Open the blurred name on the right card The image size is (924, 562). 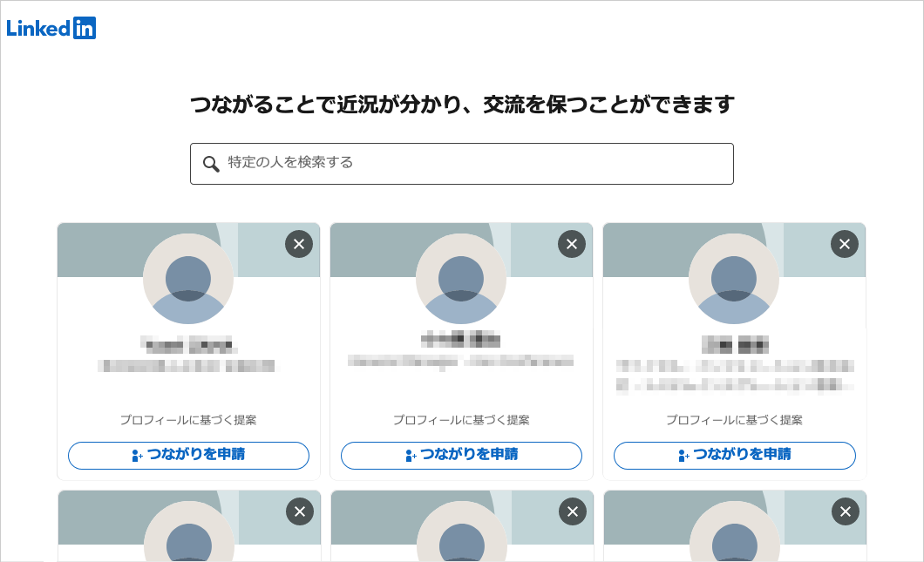click(734, 344)
